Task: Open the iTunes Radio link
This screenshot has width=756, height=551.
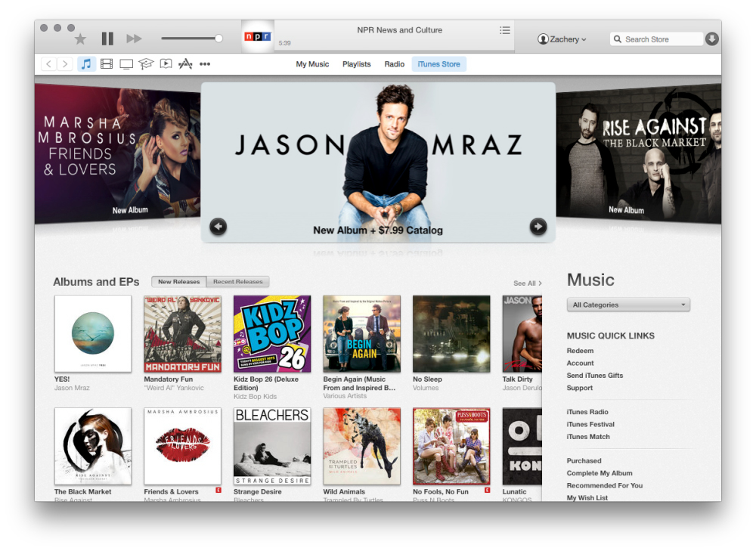Action: [x=587, y=412]
